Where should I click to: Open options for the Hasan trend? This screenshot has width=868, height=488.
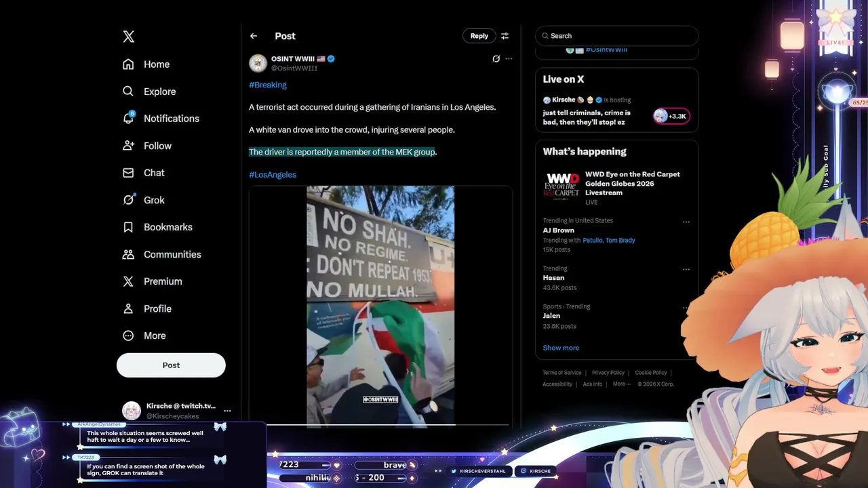pyautogui.click(x=686, y=269)
